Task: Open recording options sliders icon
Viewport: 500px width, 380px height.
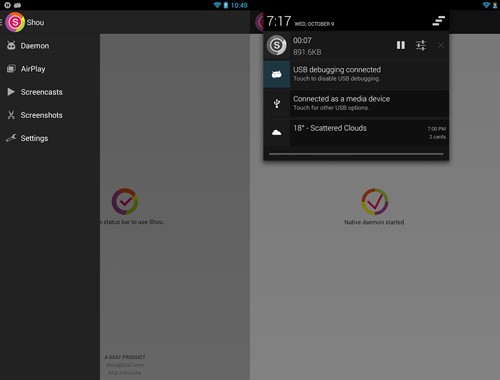Action: 421,45
